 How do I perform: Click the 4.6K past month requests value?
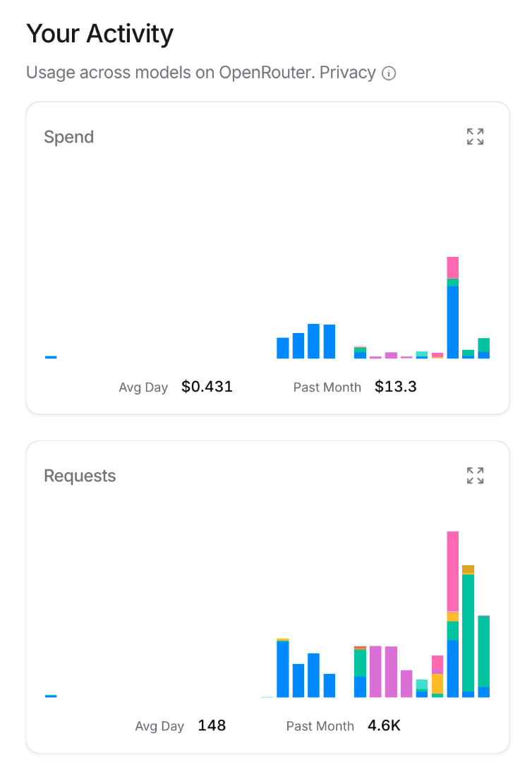pos(384,725)
